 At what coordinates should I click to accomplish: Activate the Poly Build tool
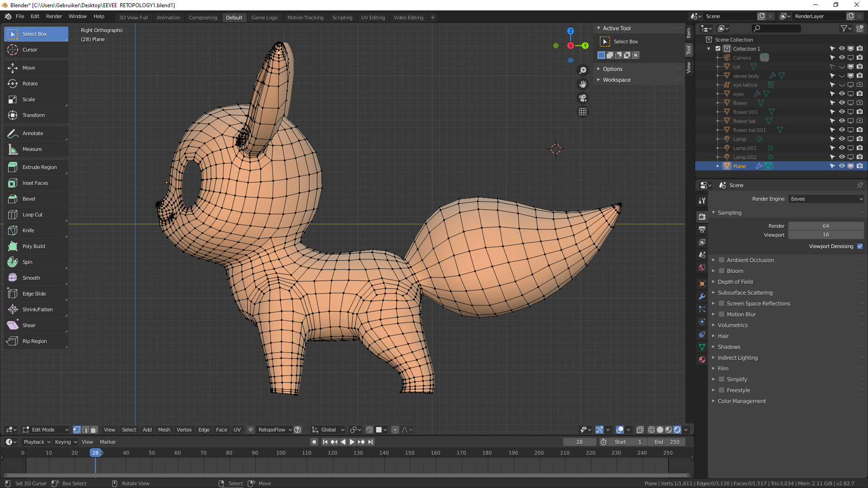(33, 246)
